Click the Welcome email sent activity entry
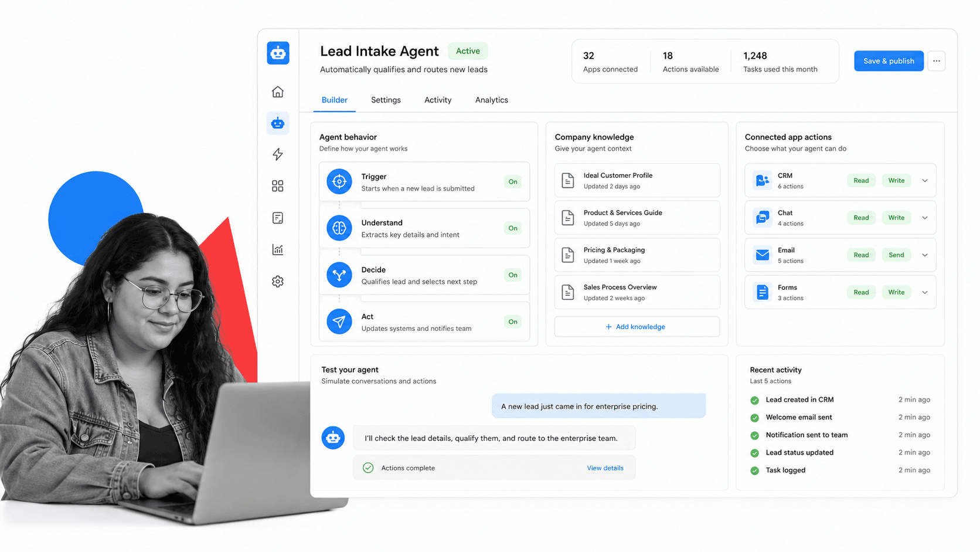The height and width of the screenshot is (552, 980). click(x=840, y=418)
